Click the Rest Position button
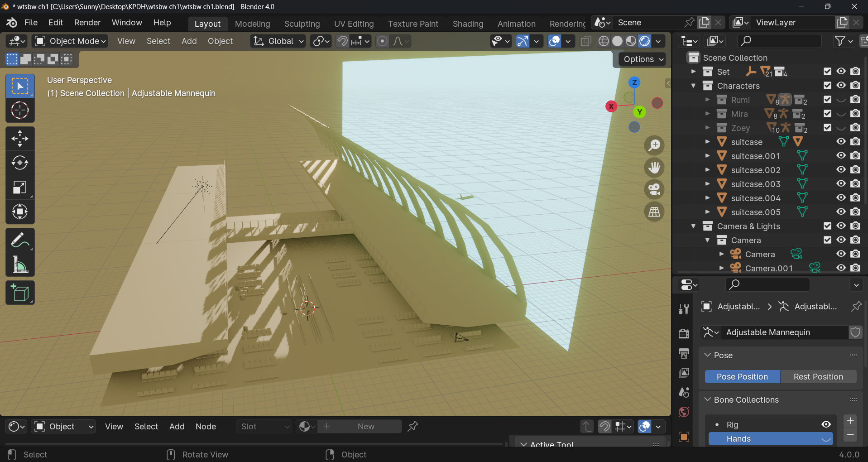This screenshot has height=462, width=868. [x=818, y=377]
